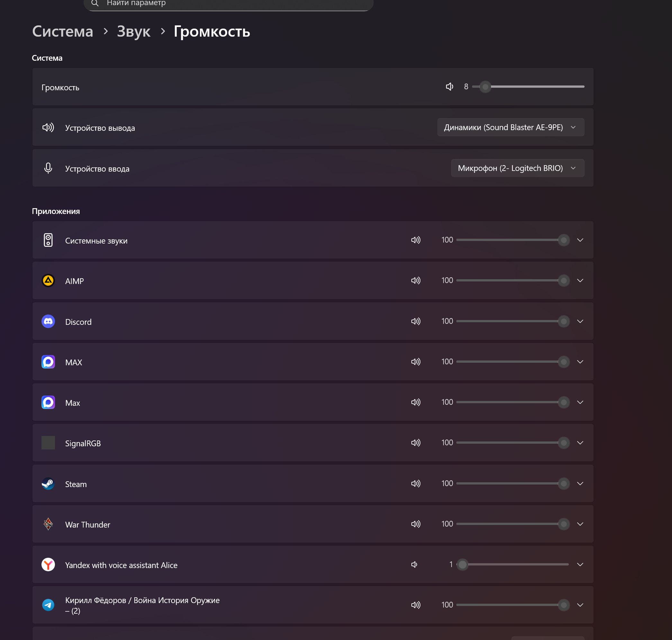Screen dimensions: 672x640
Task: Expand Telegram Кирилл Фёдоров row chevron
Action: coord(580,605)
